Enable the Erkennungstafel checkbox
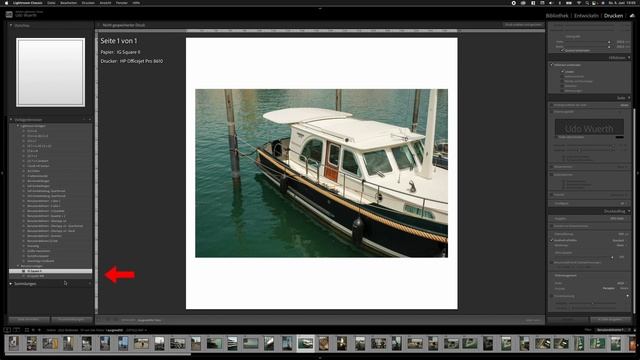Viewport: 640px width, 360px height. (x=552, y=111)
